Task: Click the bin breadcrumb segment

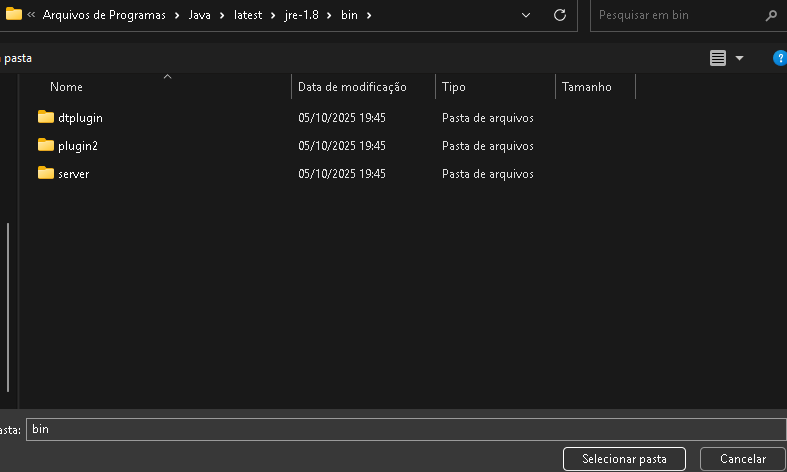Action: (349, 15)
